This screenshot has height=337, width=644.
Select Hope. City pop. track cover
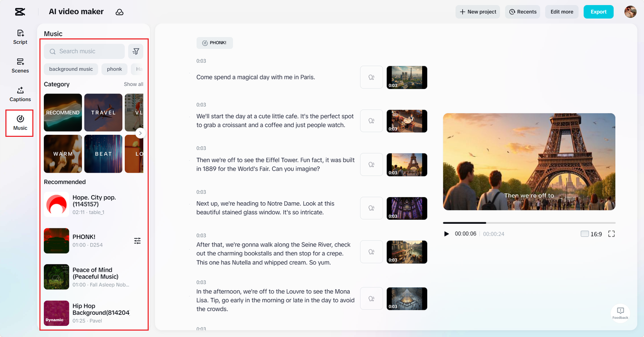56,204
